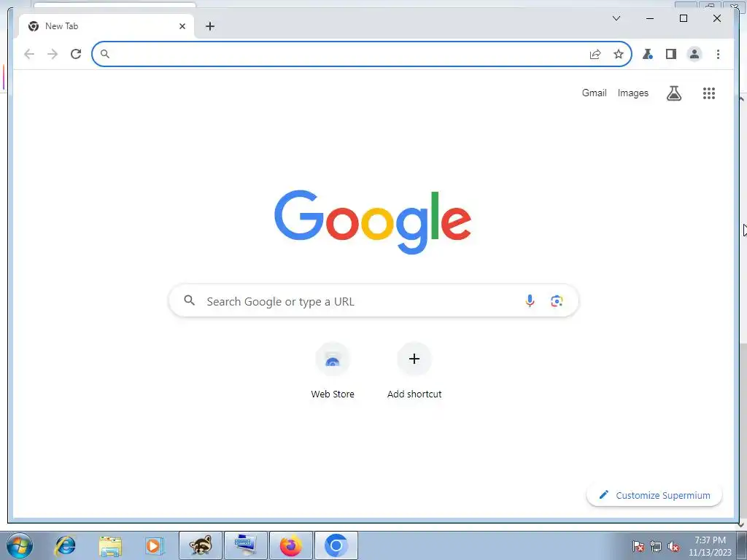The image size is (747, 560).
Task: Open the Windows Start menu
Action: point(20,545)
